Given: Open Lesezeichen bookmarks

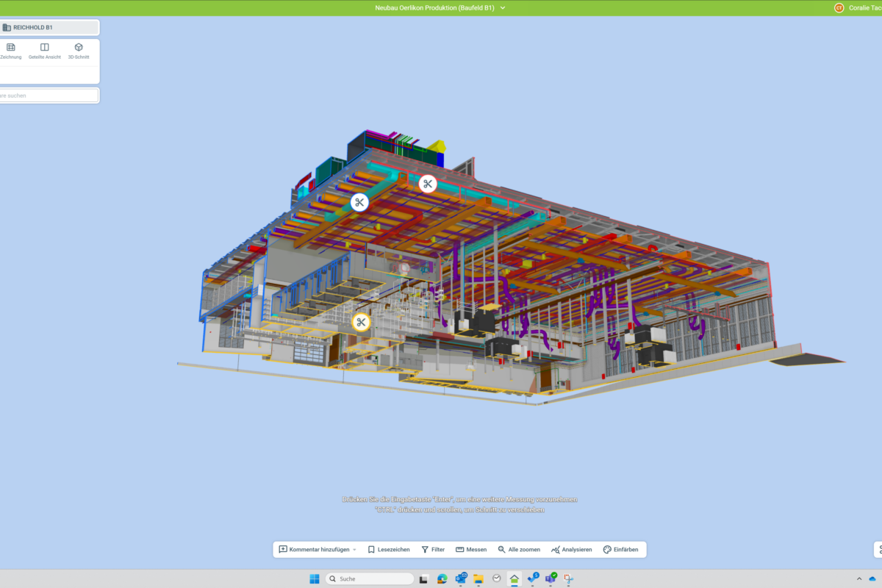Looking at the screenshot, I should (389, 550).
